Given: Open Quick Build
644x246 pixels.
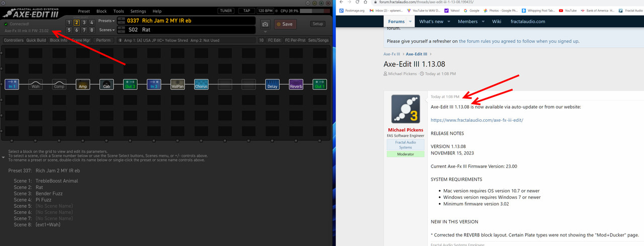Looking at the screenshot, I should click(x=36, y=40).
